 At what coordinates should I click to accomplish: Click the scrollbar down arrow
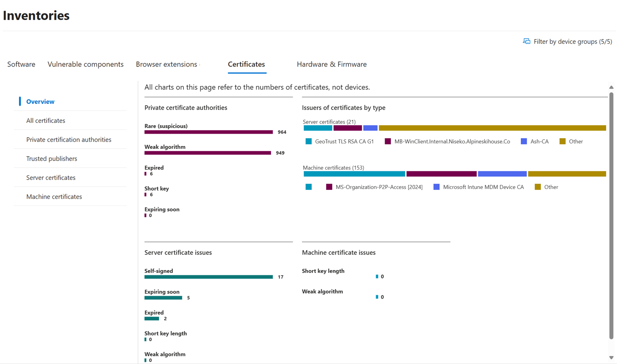(611, 358)
